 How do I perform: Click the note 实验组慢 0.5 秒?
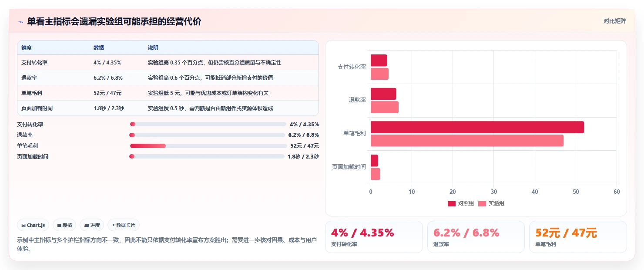(x=211, y=108)
